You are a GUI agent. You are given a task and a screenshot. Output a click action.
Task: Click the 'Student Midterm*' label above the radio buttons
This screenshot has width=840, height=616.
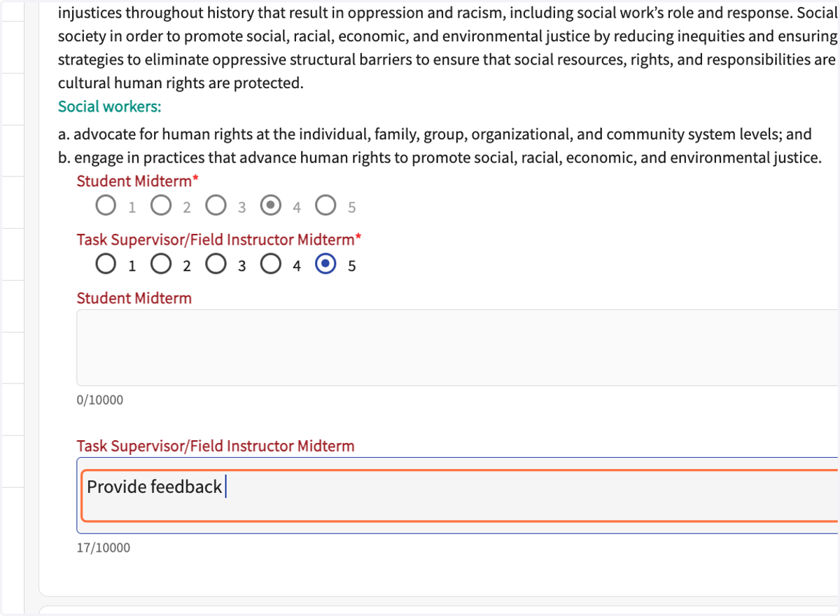137,181
